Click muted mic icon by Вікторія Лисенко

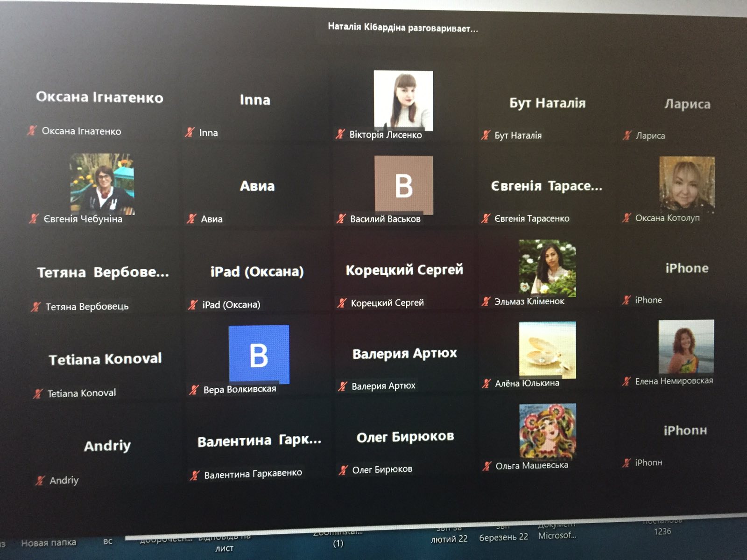pyautogui.click(x=340, y=134)
